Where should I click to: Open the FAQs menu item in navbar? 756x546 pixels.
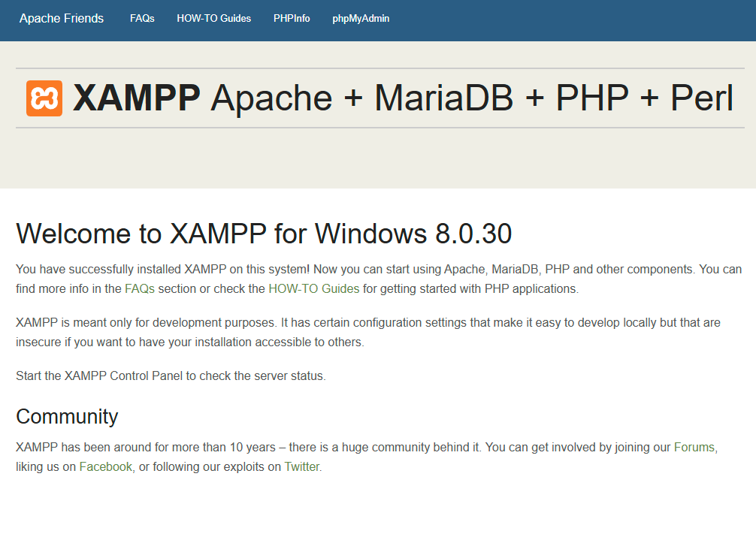click(x=142, y=18)
